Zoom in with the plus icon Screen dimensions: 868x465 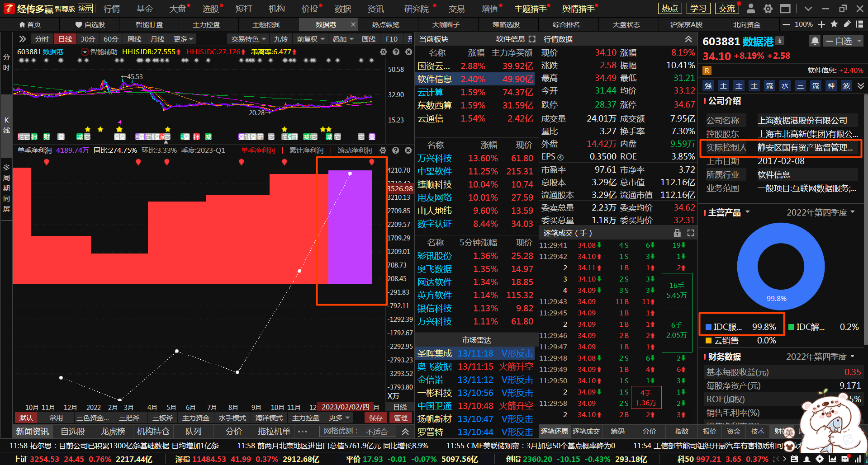coord(821,24)
